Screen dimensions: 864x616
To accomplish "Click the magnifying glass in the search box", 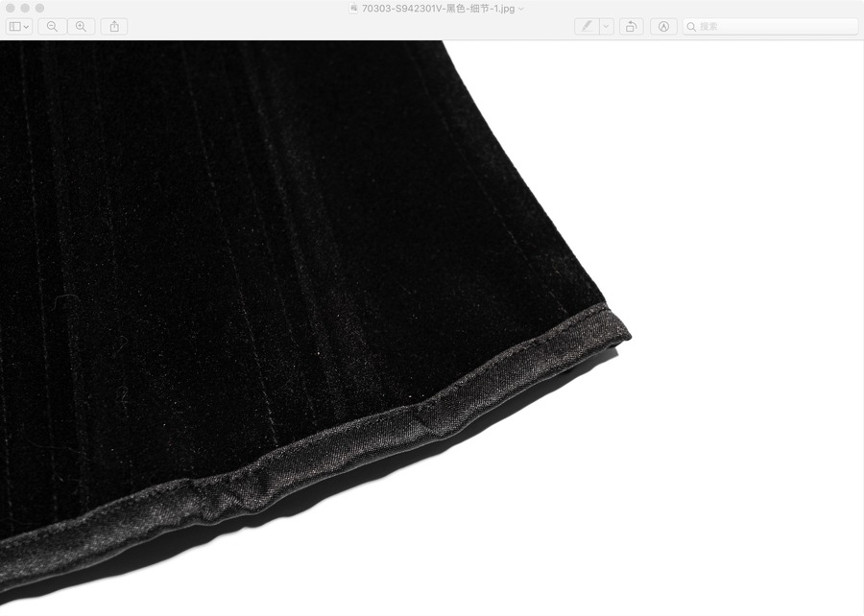I will pos(691,27).
